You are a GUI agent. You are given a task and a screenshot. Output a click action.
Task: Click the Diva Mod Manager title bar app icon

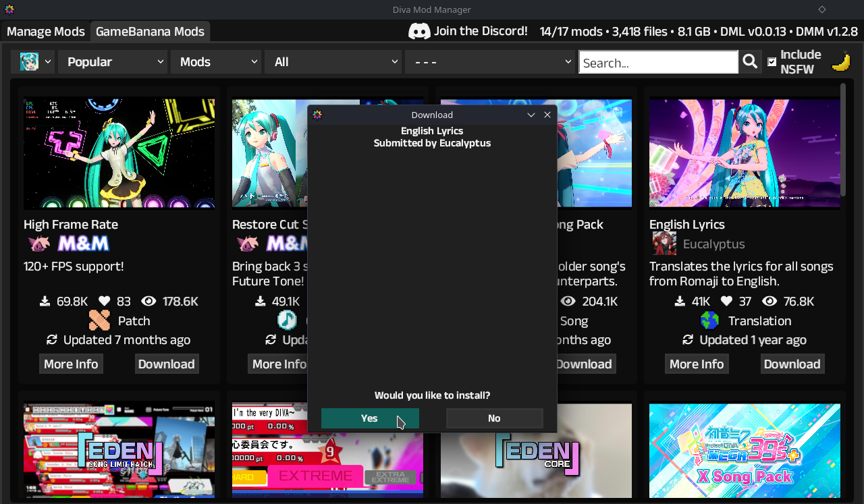[x=9, y=9]
